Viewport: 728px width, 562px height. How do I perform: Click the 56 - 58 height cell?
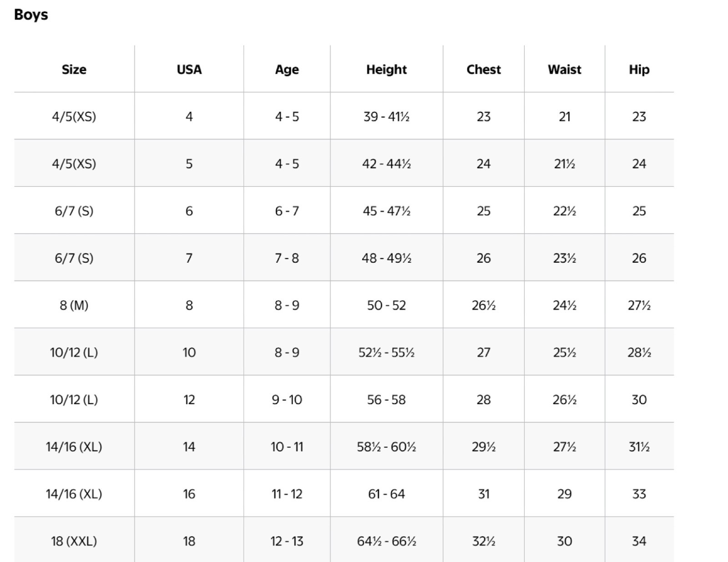pos(386,400)
